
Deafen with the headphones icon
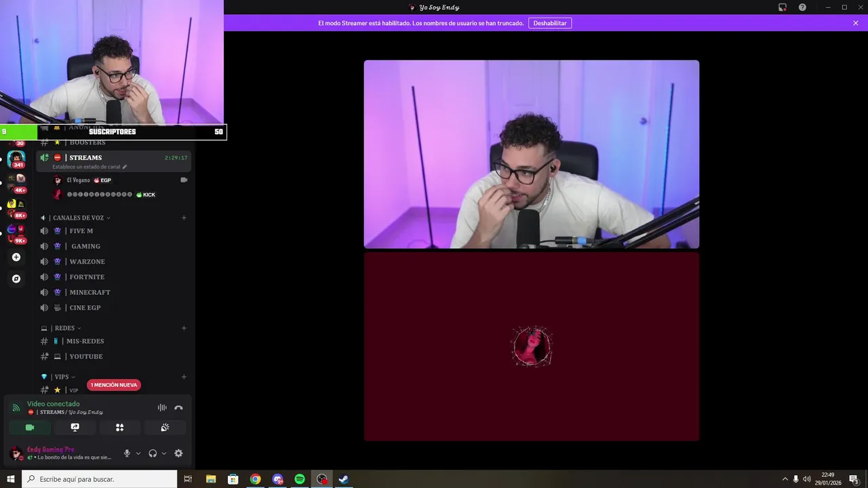pos(153,453)
